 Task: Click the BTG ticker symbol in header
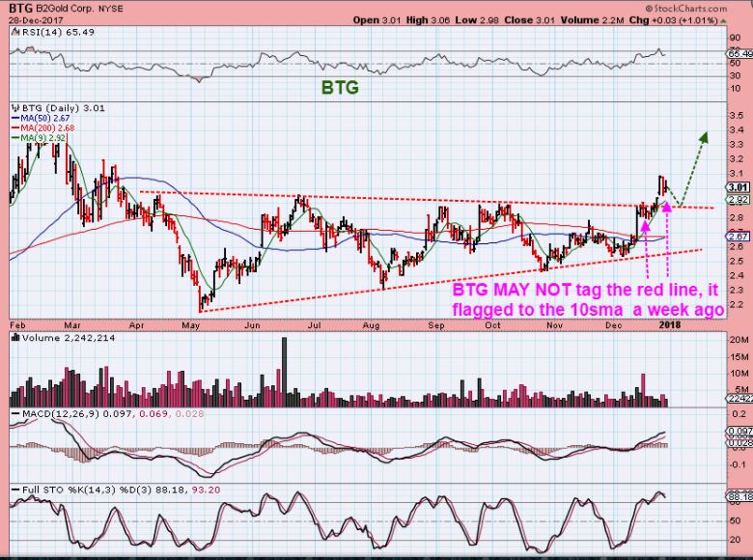(19, 8)
